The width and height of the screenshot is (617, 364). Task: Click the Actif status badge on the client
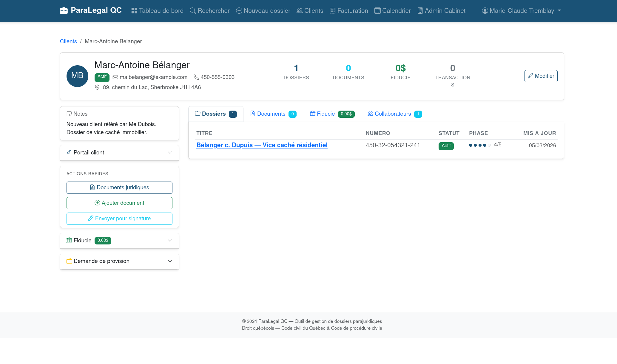coord(102,77)
